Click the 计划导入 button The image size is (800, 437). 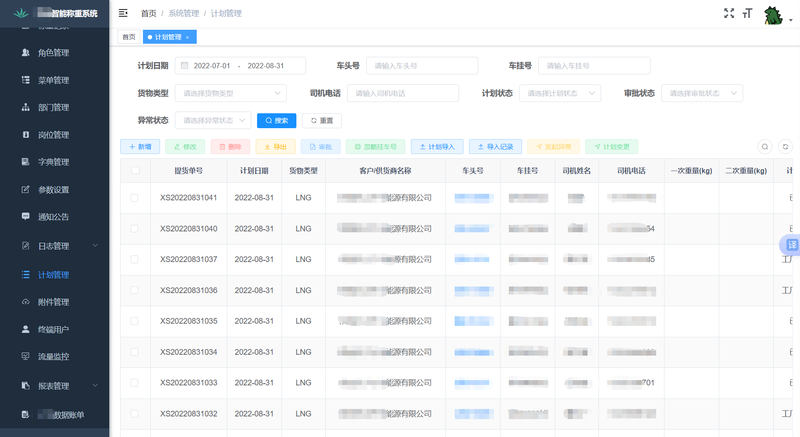coord(437,146)
